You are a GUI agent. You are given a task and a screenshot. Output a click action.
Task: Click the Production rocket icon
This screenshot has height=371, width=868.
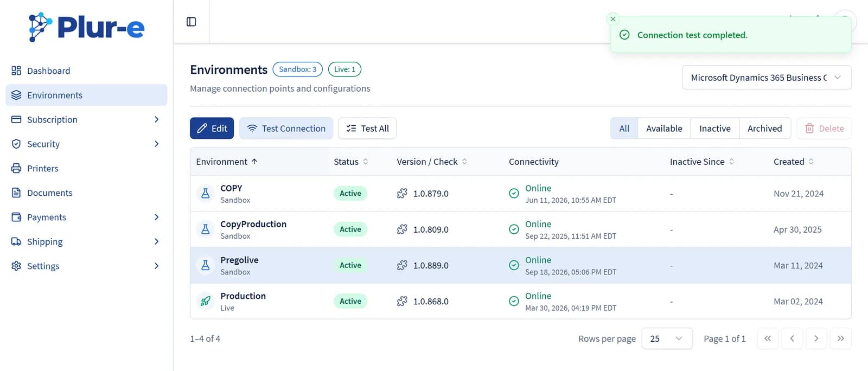[x=206, y=301]
